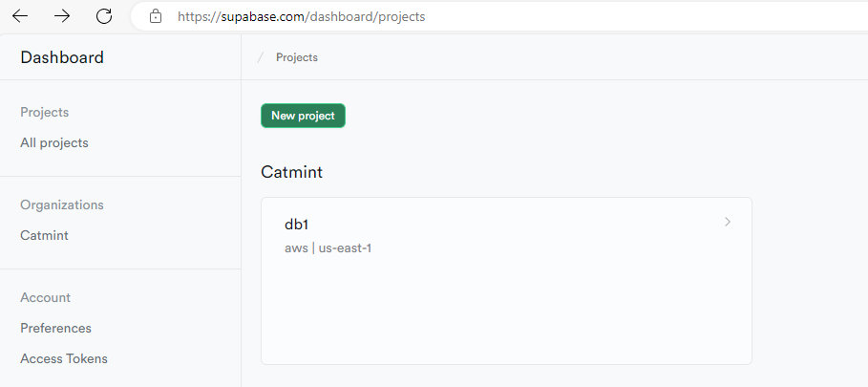Open All projects in sidebar
Image resolution: width=868 pixels, height=387 pixels.
54,142
